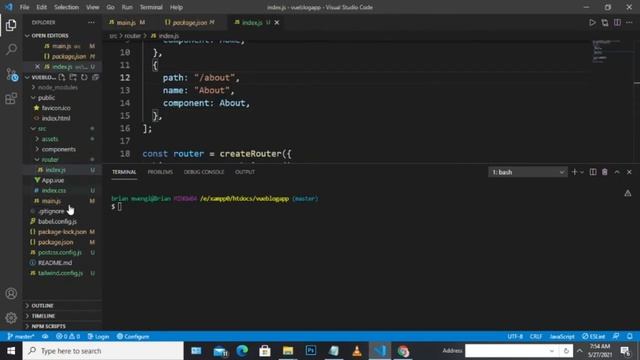Open the Manage gear icon

point(11,318)
